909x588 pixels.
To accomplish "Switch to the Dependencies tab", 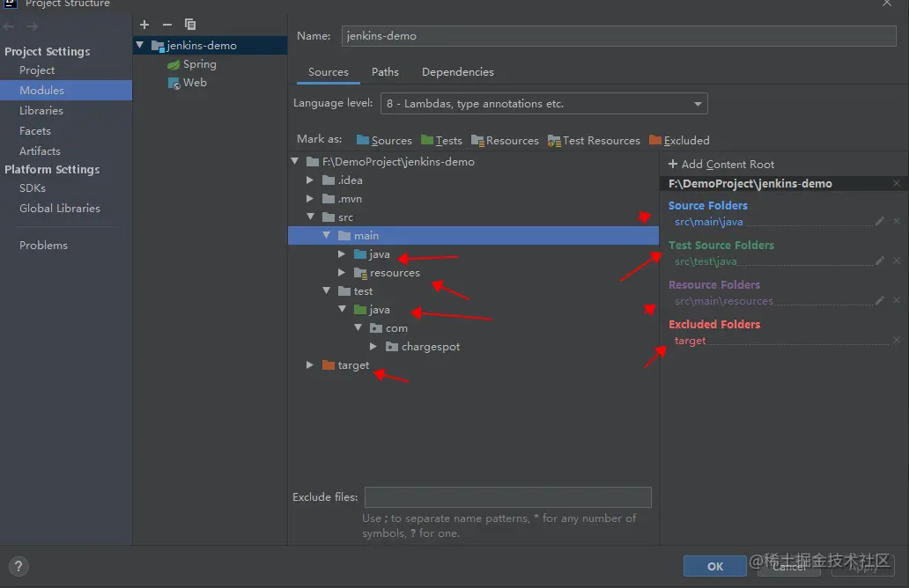I will point(457,72).
